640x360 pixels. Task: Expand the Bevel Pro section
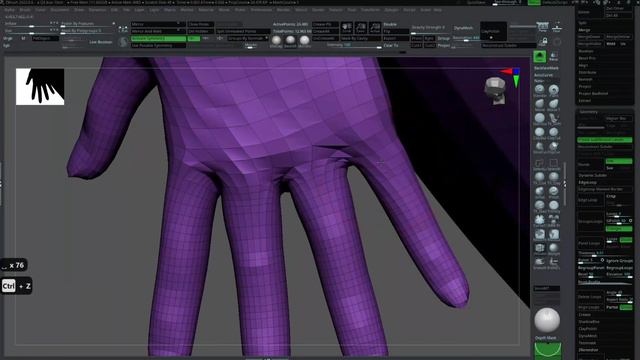(587, 58)
